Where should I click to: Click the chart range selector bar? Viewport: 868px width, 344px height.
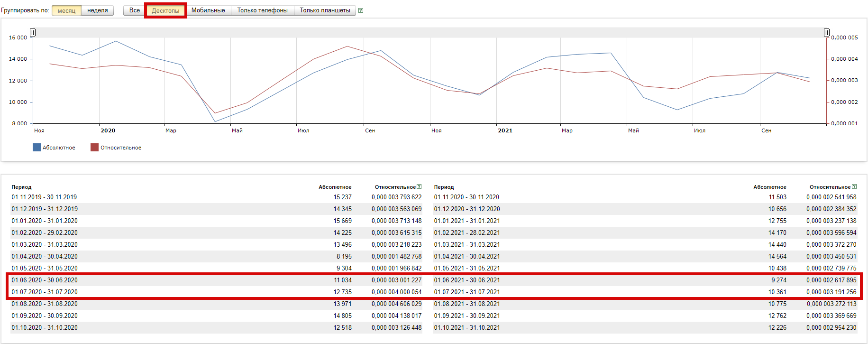(x=429, y=32)
